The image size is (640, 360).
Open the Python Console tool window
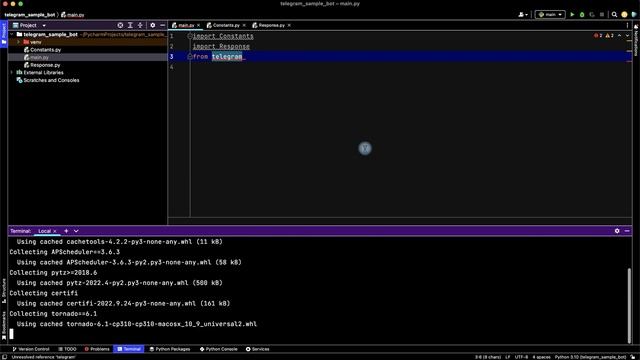218,349
